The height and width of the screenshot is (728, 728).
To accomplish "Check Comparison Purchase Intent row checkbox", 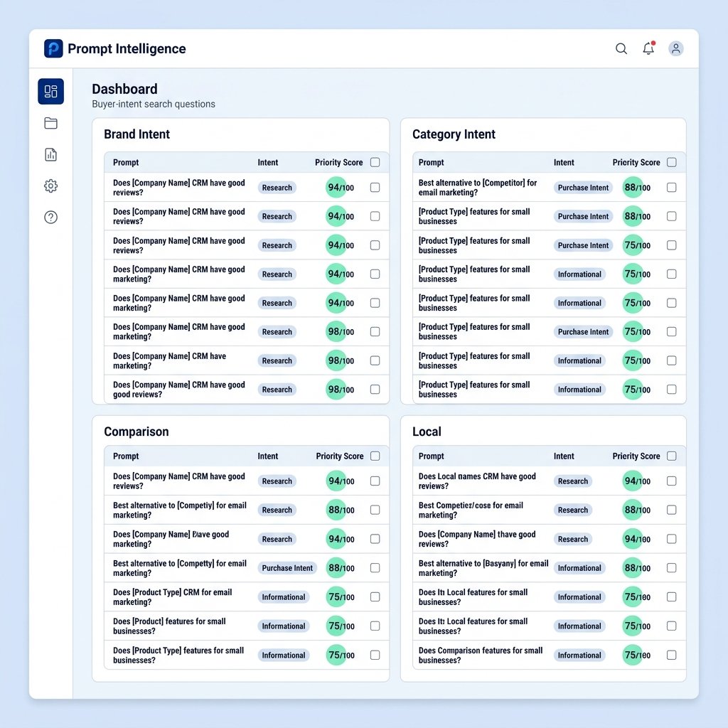I will coord(375,568).
